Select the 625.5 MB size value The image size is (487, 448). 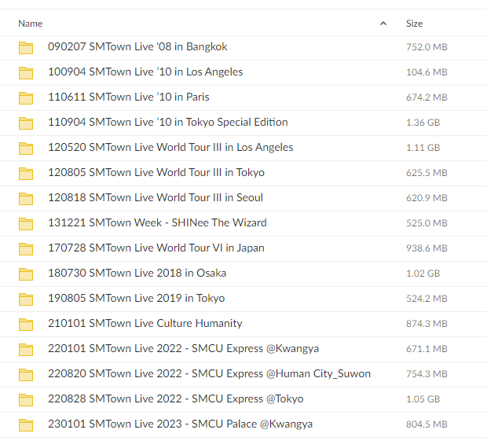pos(427,173)
